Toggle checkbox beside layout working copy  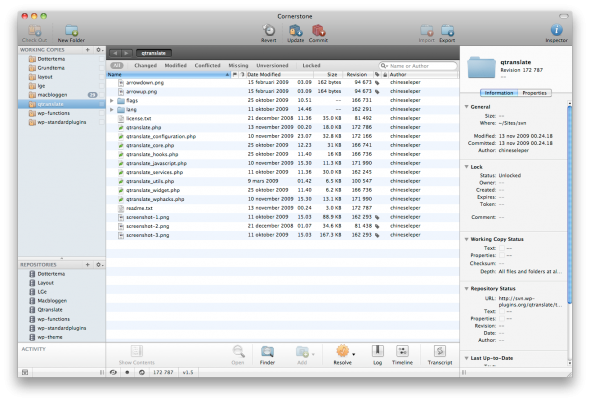coord(102,77)
